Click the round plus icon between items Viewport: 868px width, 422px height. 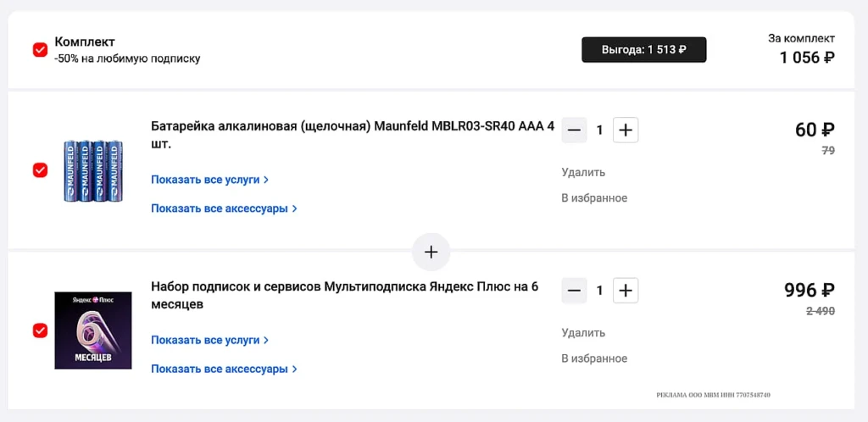point(431,253)
